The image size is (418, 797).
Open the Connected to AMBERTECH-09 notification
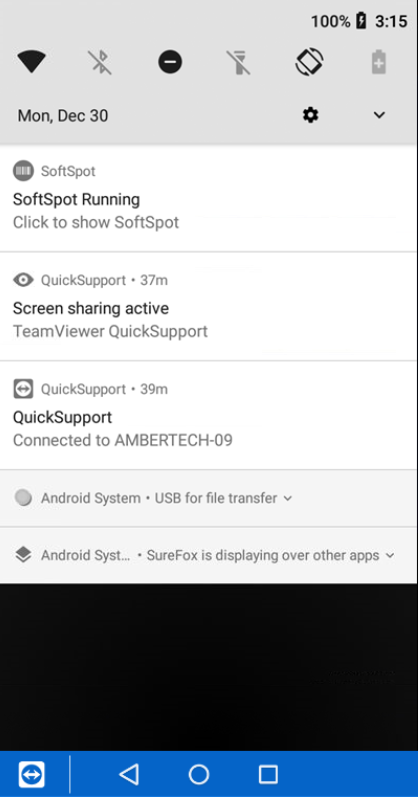click(209, 415)
